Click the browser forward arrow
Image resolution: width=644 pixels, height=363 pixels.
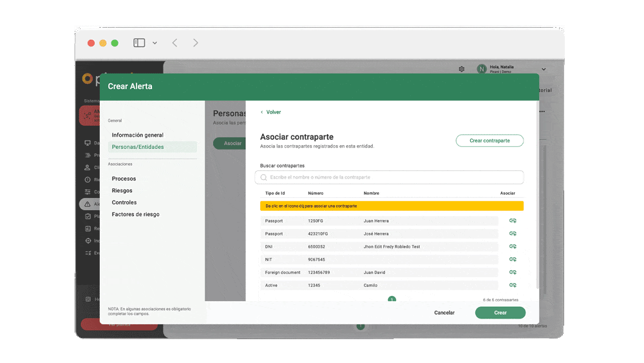[196, 43]
